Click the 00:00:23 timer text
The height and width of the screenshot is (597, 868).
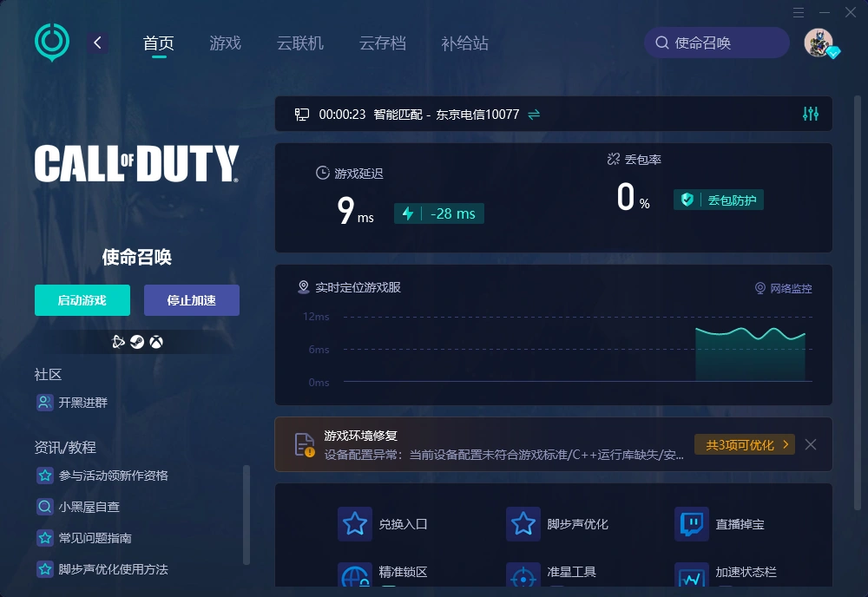(x=342, y=115)
